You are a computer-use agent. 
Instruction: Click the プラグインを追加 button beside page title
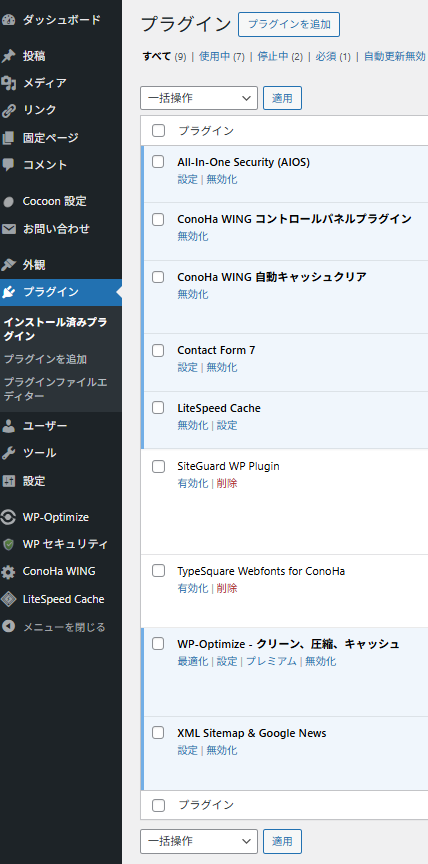[x=289, y=25]
